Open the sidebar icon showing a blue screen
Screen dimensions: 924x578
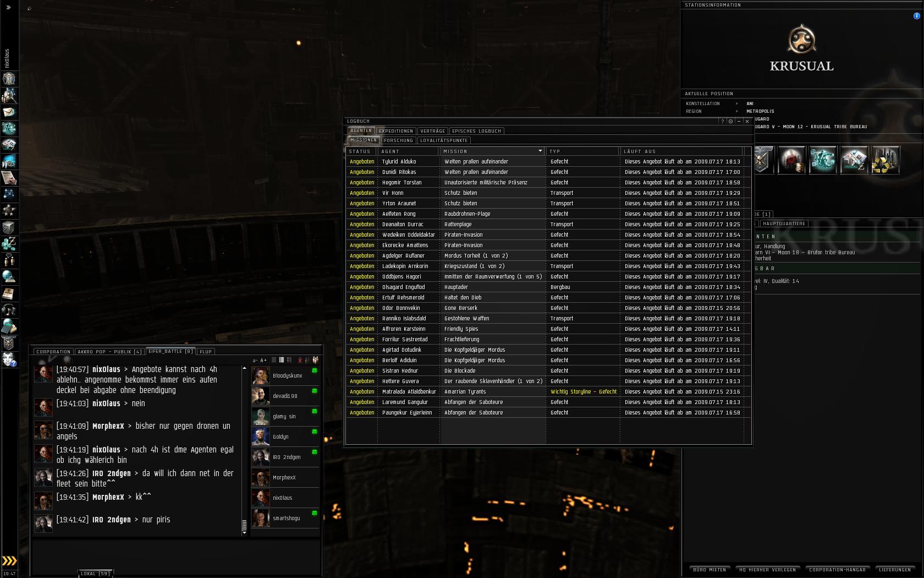point(9,161)
